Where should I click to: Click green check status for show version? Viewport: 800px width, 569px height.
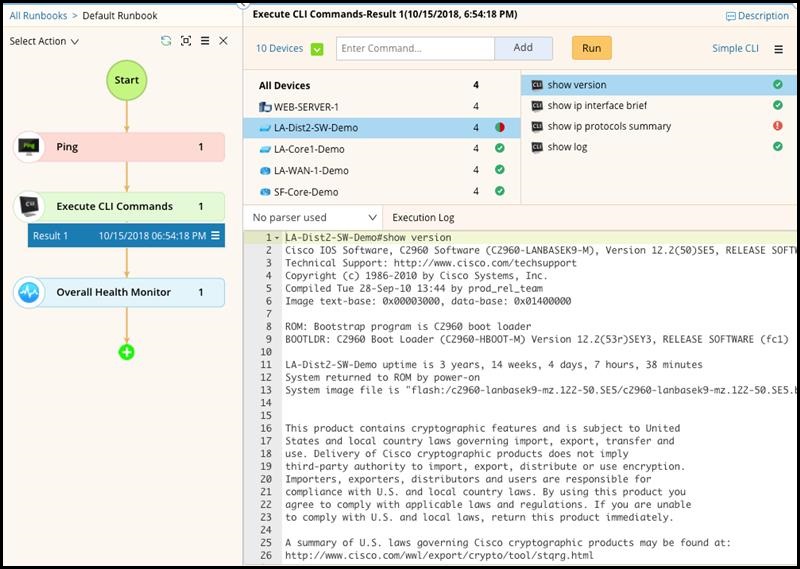click(778, 85)
